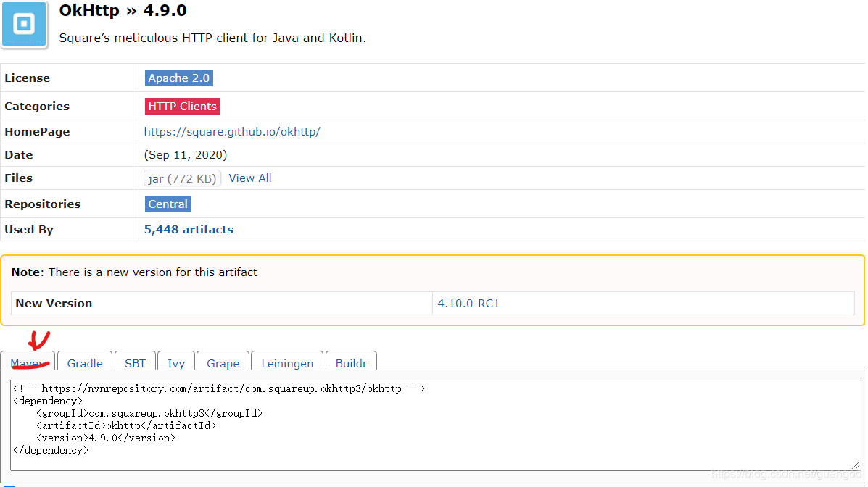868x487 pixels.
Task: Switch to the Buildr tab
Action: [x=351, y=362]
